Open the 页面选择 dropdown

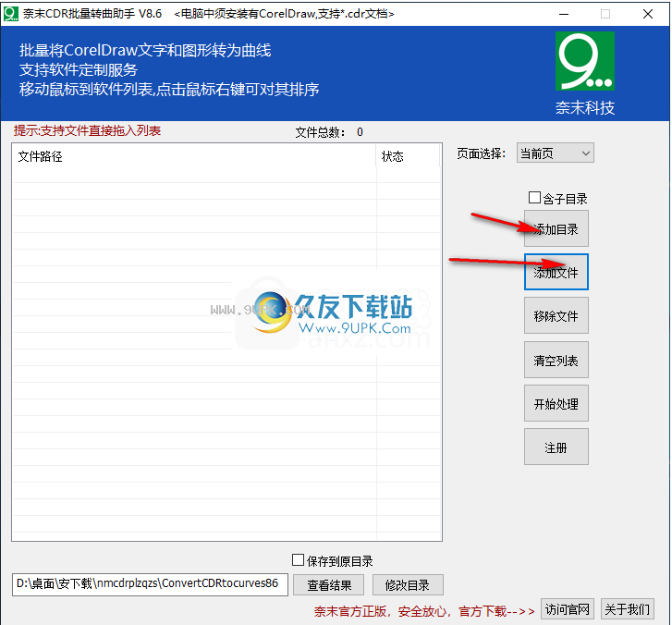(x=555, y=153)
